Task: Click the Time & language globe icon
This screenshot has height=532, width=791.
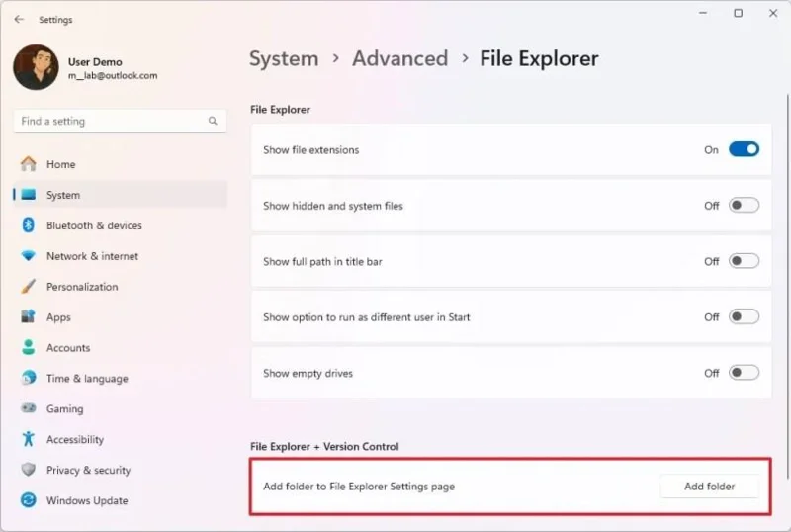Action: pyautogui.click(x=29, y=378)
